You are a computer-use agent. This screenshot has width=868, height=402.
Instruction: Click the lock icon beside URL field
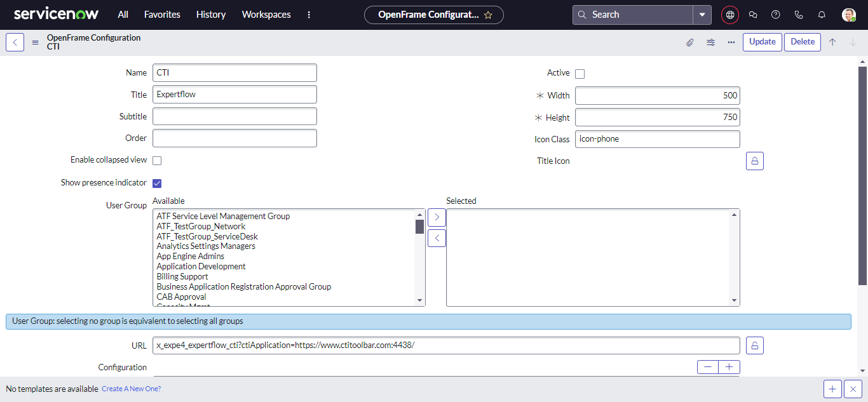tap(754, 345)
